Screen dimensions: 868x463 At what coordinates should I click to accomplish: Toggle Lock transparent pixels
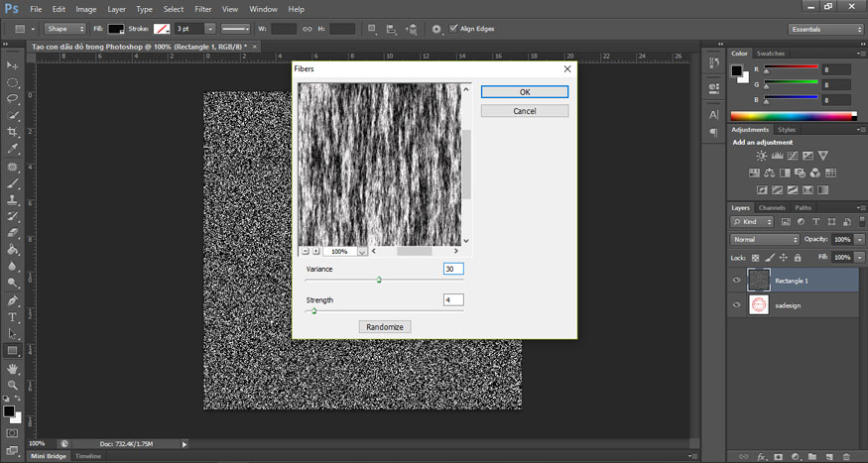click(755, 257)
